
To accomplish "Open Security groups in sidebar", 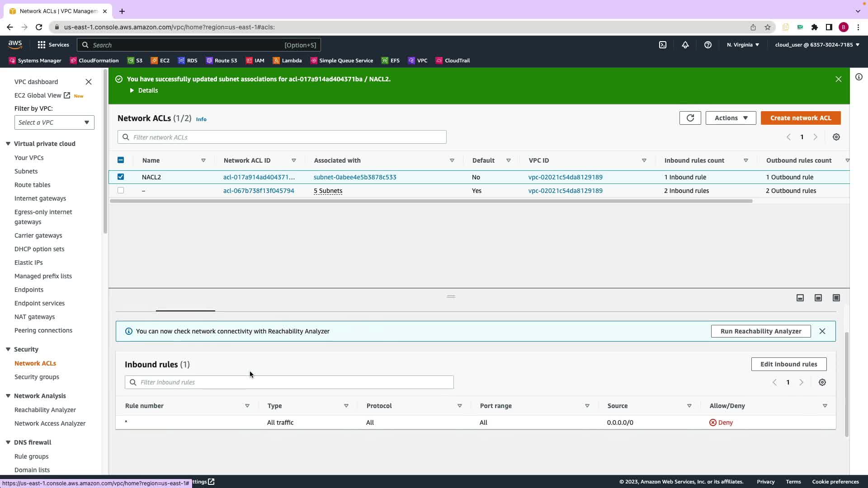I will coord(37,377).
